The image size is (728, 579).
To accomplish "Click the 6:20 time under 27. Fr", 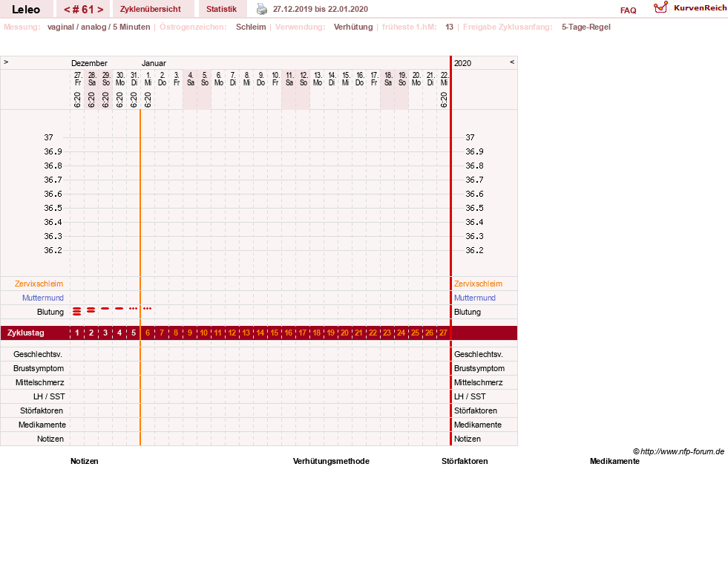I will pyautogui.click(x=77, y=99).
